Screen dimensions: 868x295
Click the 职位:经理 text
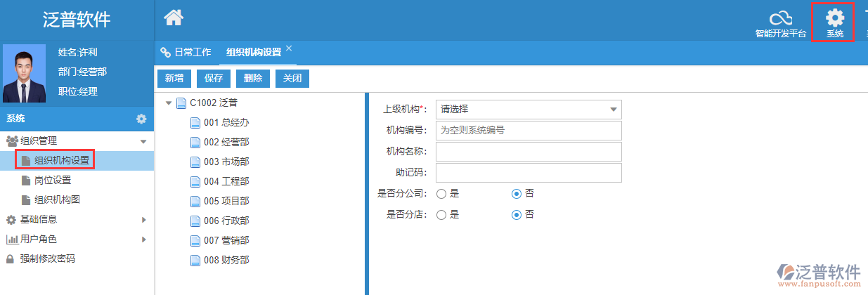click(78, 91)
